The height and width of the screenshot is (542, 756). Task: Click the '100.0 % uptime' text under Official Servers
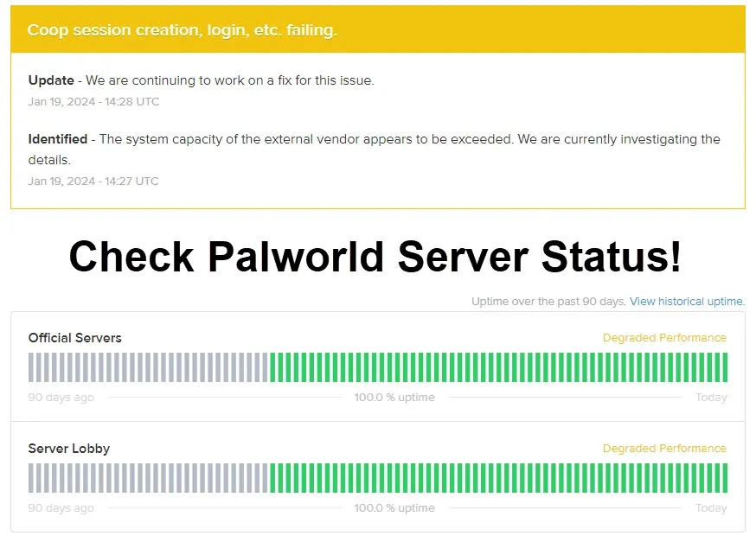pos(394,398)
